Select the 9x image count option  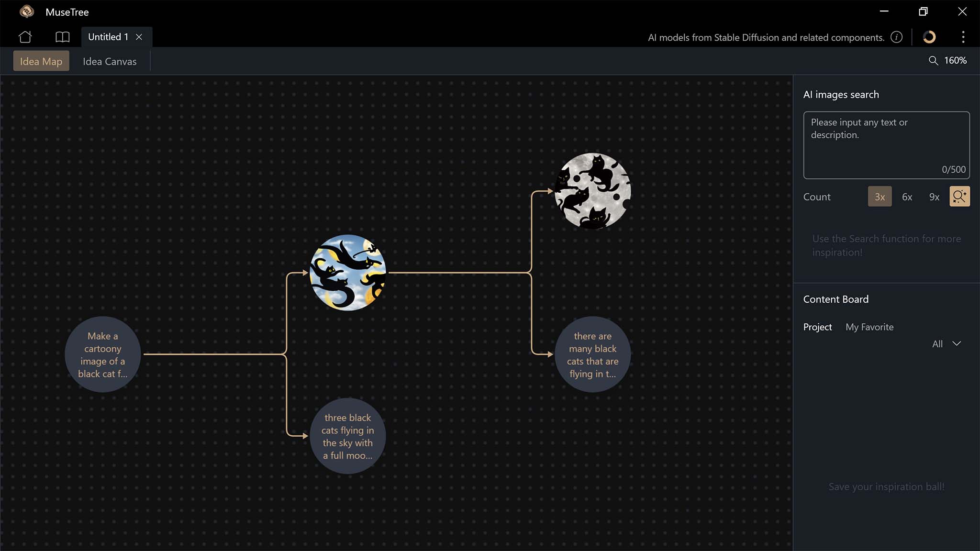934,197
